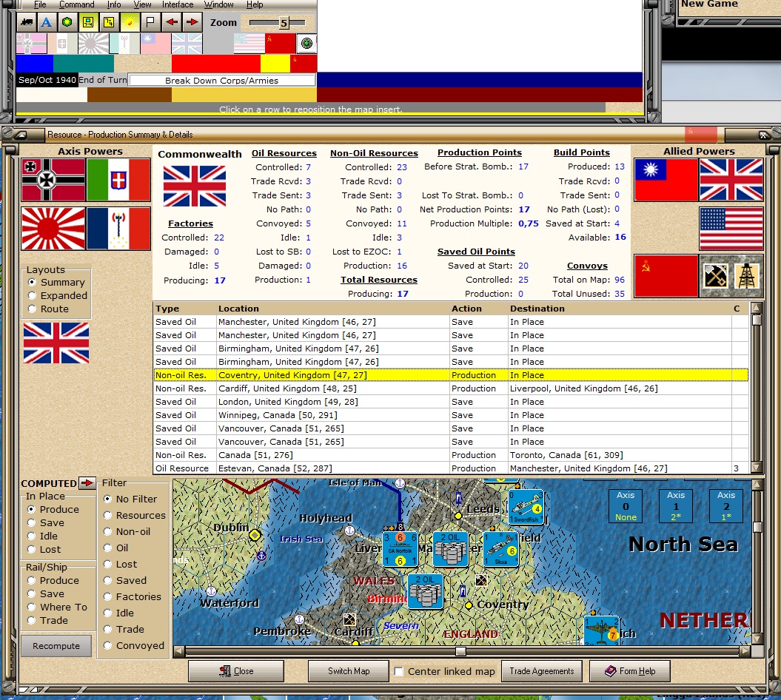Click the green hexagon toolbar icon
The width and height of the screenshot is (781, 700).
pyautogui.click(x=67, y=22)
